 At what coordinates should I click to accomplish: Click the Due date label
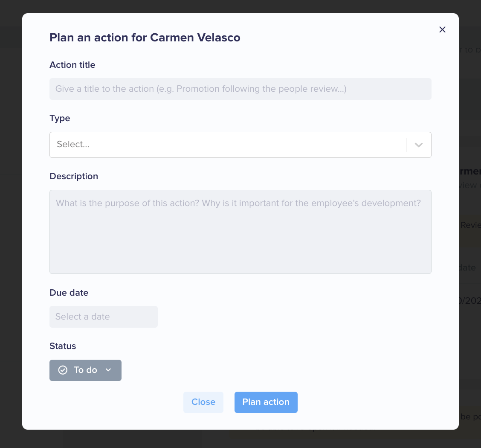[69, 292]
